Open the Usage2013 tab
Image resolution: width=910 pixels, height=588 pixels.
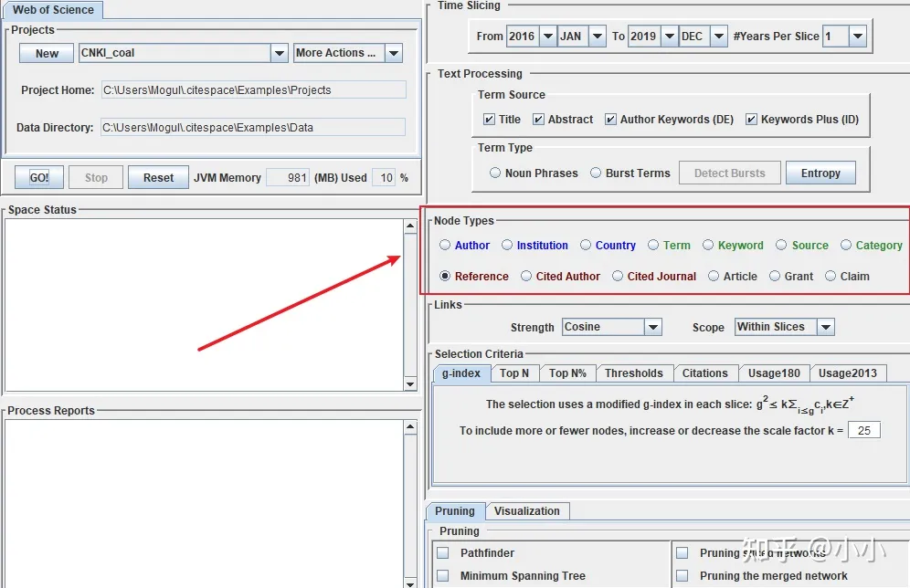pos(847,373)
